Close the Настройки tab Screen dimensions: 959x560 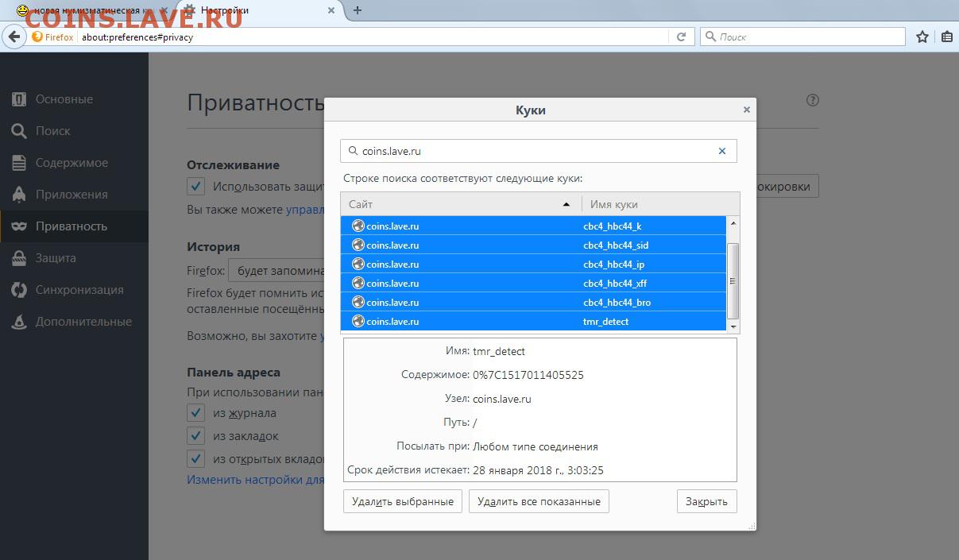[x=330, y=10]
